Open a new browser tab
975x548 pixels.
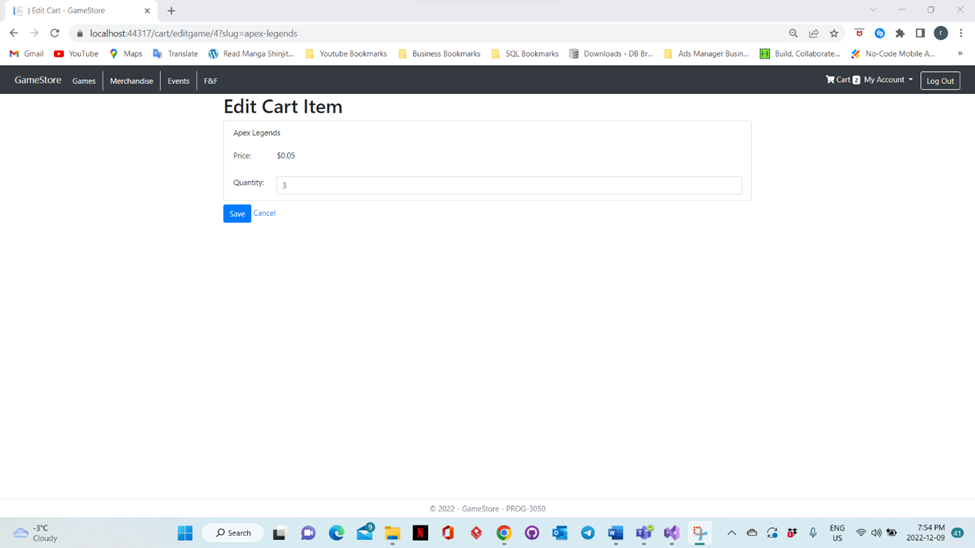pyautogui.click(x=171, y=11)
